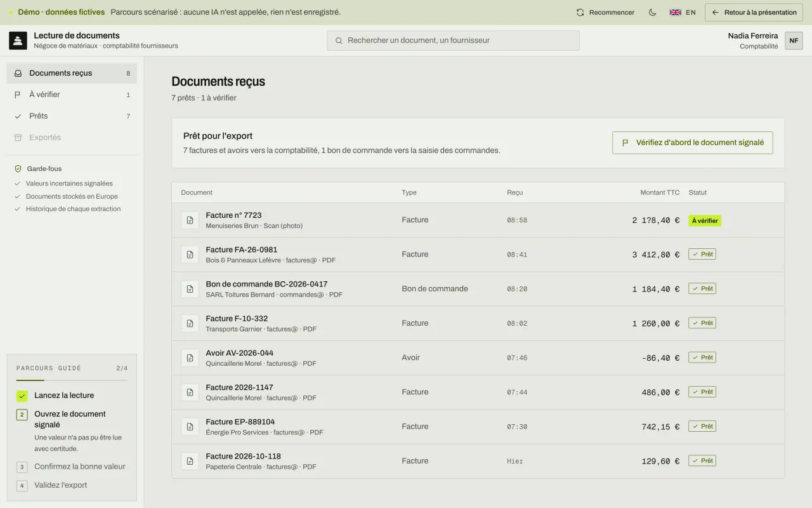Focus the document search field
Screen dimensions: 812x508
pyautogui.click(x=453, y=41)
